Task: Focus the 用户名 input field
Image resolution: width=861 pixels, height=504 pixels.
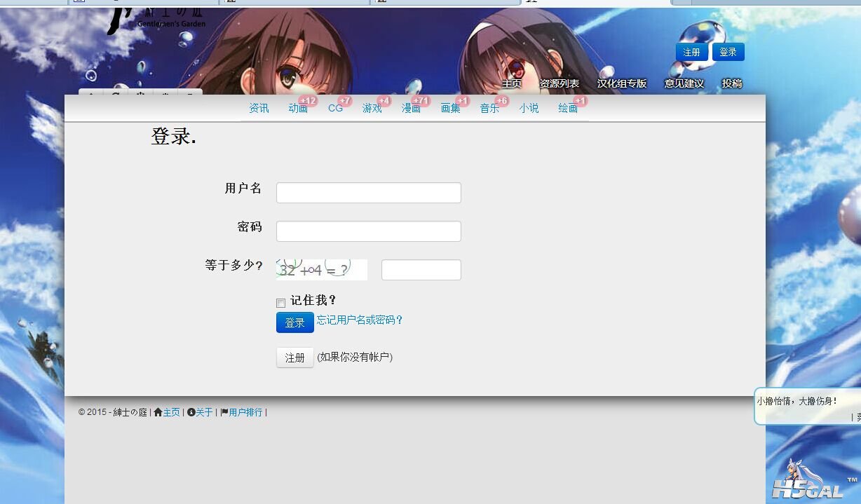Action: point(368,193)
